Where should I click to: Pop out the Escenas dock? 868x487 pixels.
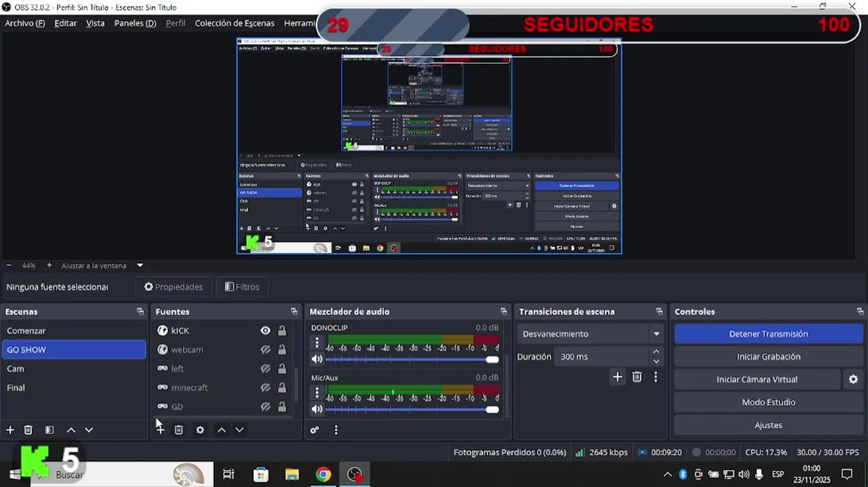click(140, 312)
